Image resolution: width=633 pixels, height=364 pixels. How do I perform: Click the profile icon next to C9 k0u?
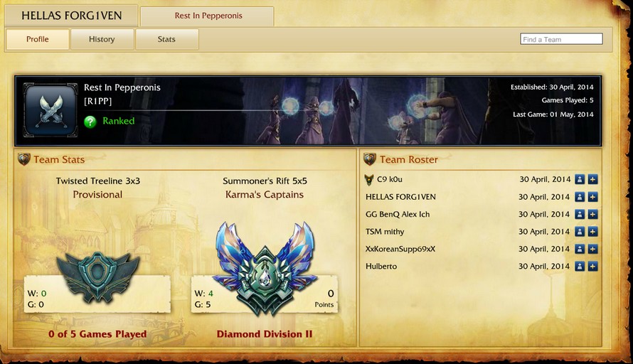coord(580,180)
